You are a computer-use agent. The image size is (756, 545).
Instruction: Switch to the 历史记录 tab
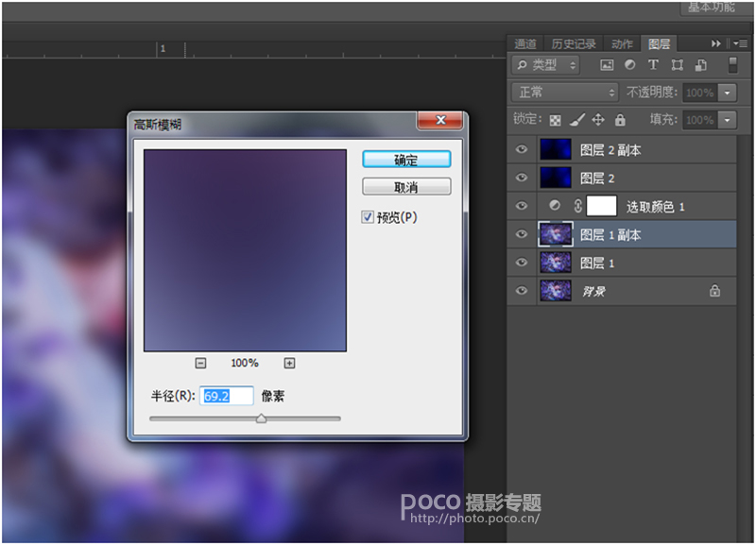tap(574, 44)
